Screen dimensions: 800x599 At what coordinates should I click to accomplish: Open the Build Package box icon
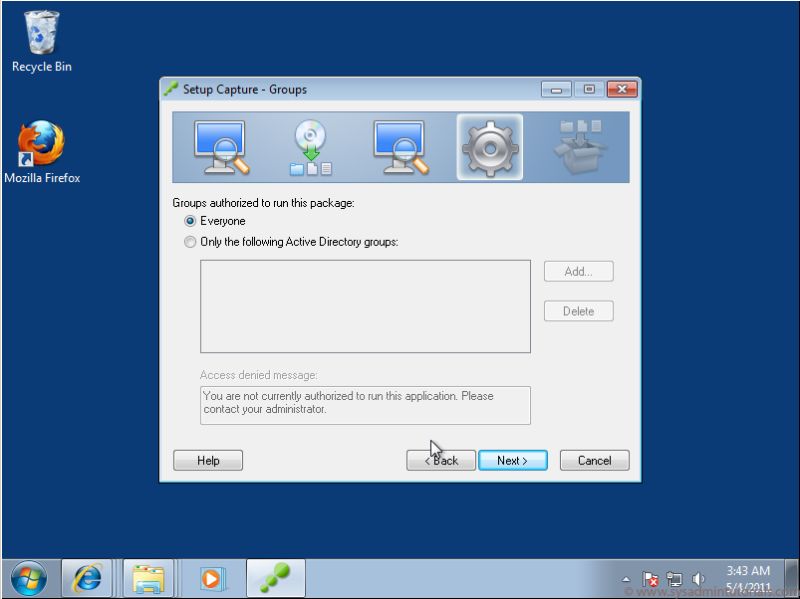578,146
